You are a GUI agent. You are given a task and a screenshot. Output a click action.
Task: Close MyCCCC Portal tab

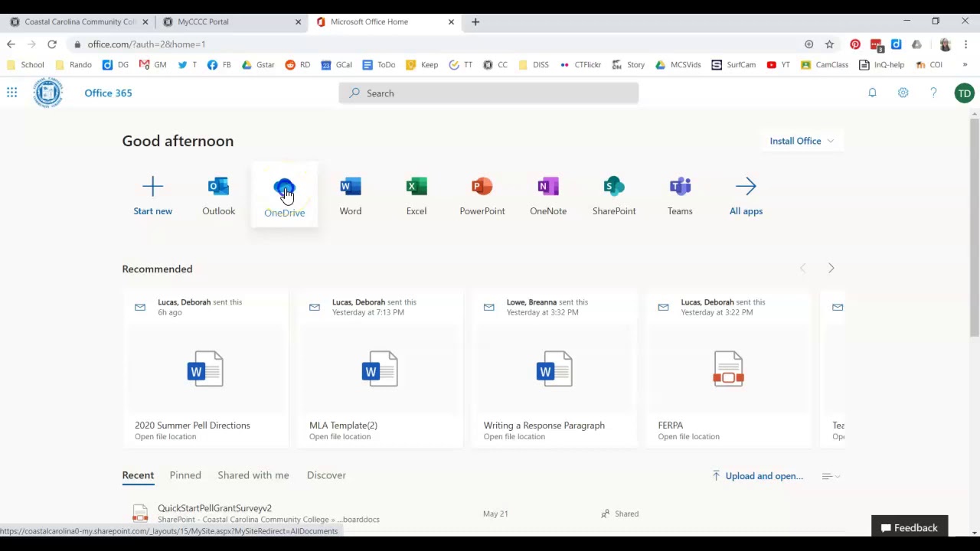298,22
